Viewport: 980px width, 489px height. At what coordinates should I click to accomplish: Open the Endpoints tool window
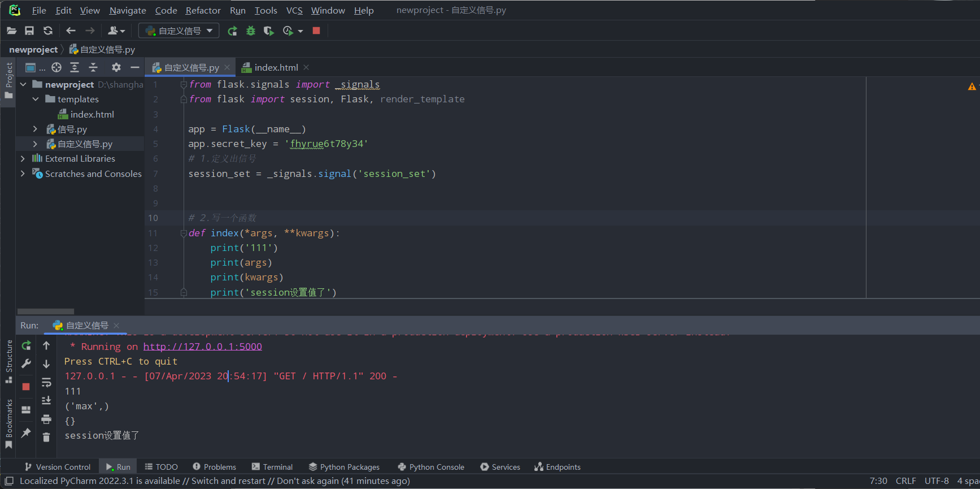coord(557,467)
